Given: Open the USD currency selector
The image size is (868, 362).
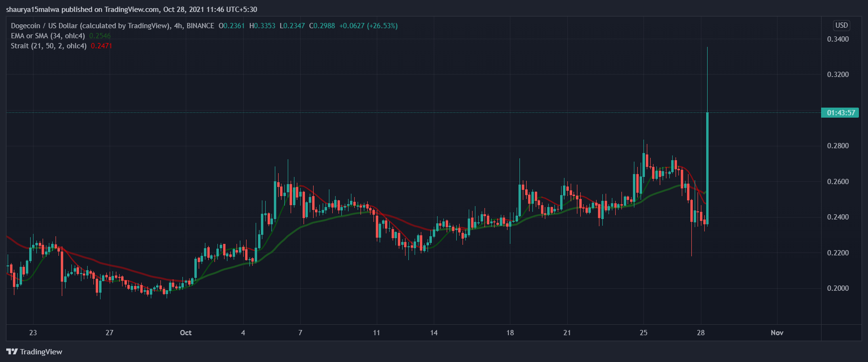Looking at the screenshot, I should [x=841, y=25].
